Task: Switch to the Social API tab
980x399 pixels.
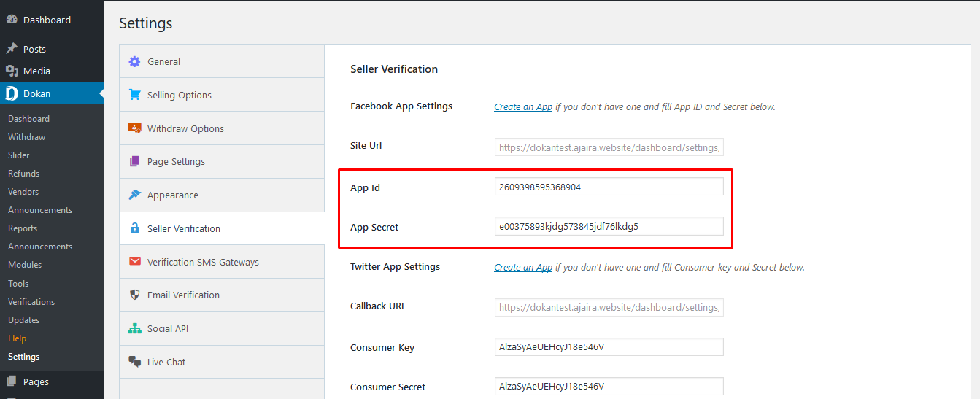Action: 222,328
